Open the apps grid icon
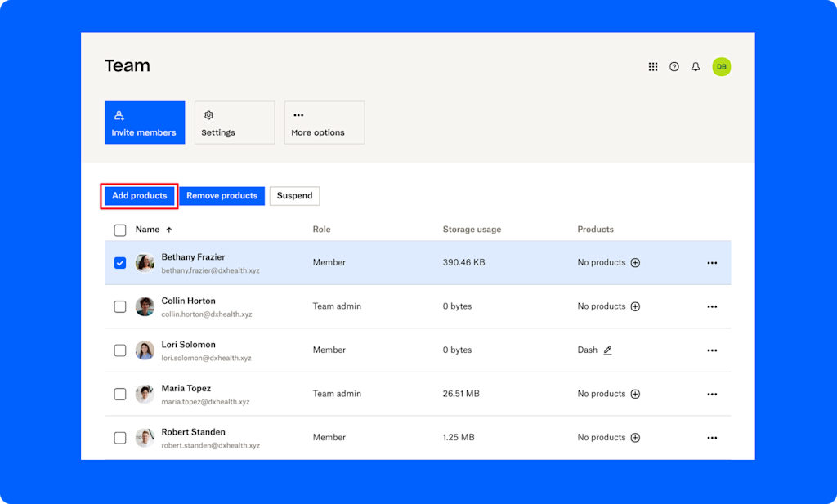Screen dimensions: 837x504 pyautogui.click(x=653, y=66)
